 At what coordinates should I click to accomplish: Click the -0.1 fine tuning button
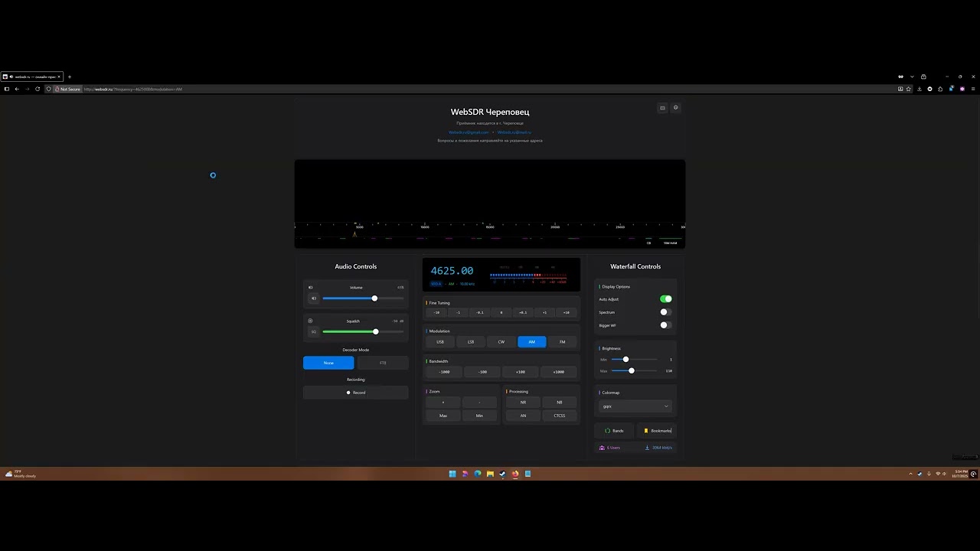click(x=480, y=312)
